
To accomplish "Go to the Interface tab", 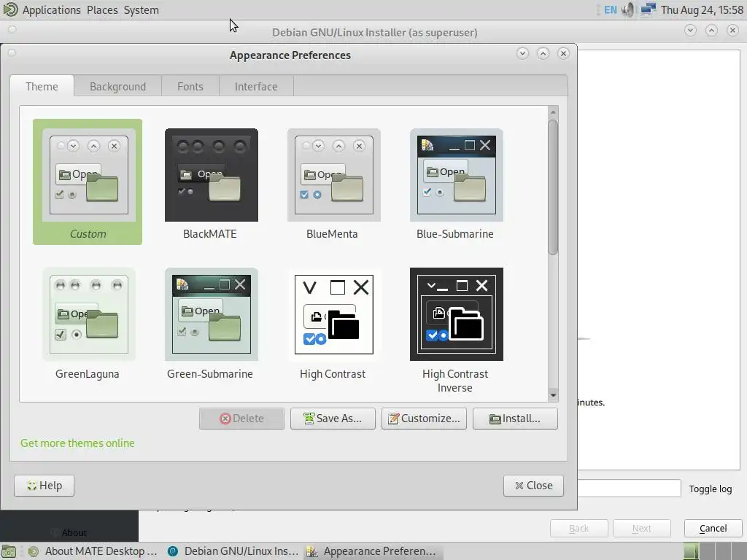I will pos(256,86).
